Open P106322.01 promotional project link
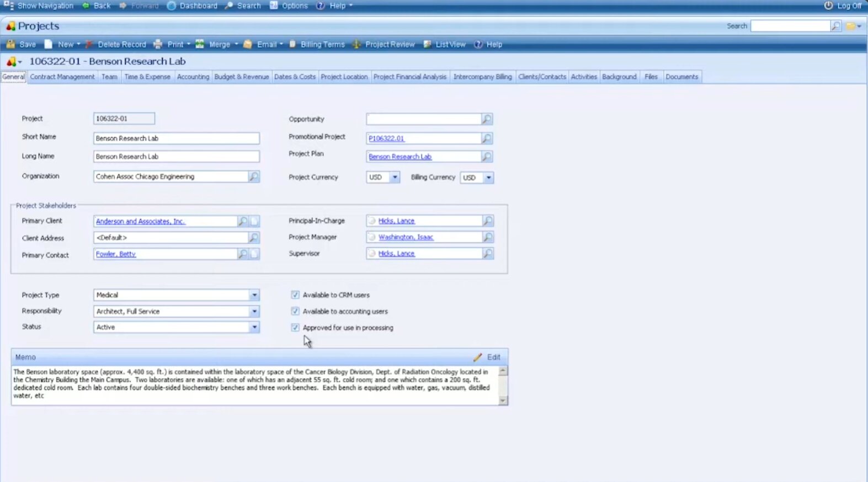 pos(386,138)
